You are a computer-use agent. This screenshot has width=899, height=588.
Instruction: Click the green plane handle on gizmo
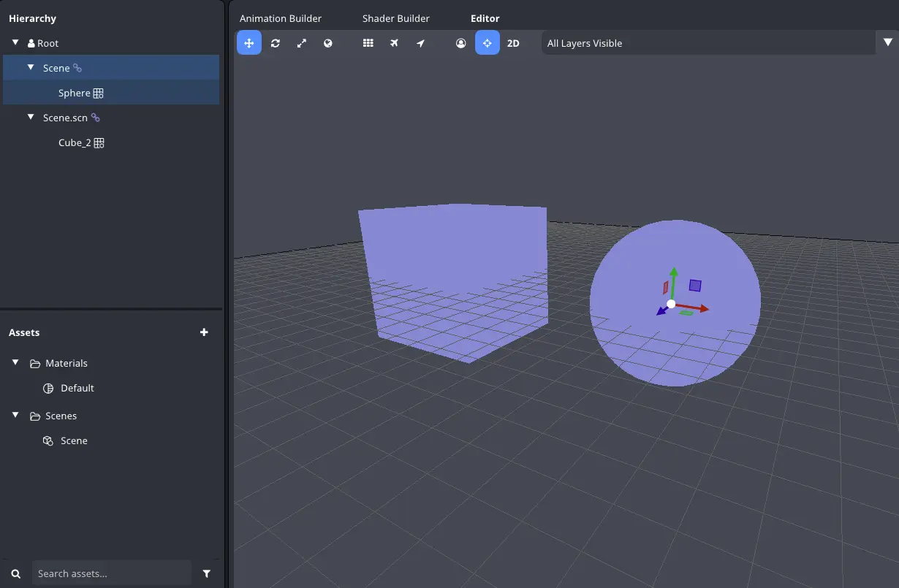coord(686,313)
